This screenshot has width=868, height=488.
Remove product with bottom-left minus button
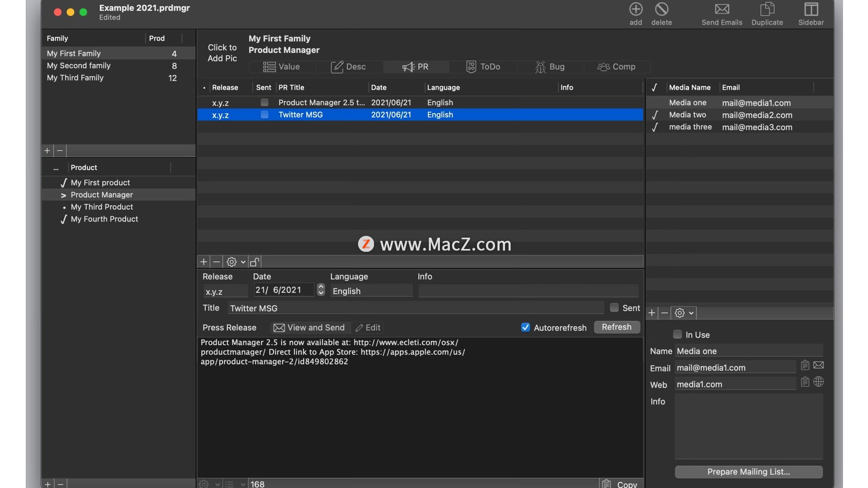coord(60,484)
